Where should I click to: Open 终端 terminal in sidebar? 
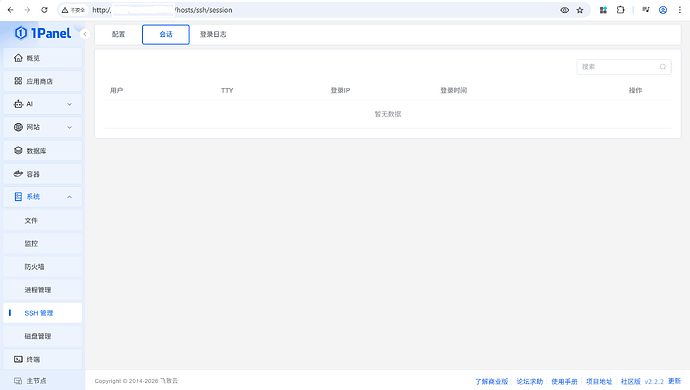tap(43, 359)
